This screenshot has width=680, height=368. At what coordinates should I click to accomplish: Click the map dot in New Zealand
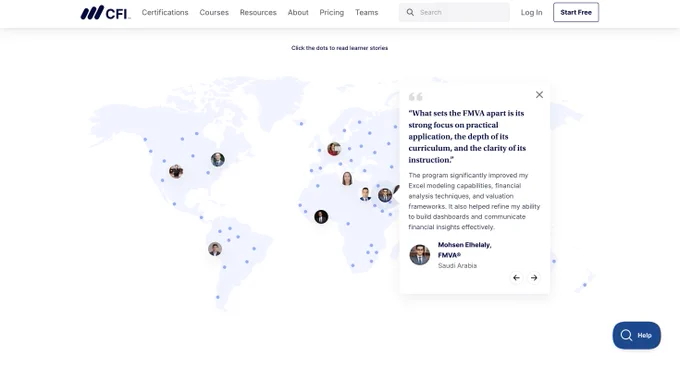(585, 285)
